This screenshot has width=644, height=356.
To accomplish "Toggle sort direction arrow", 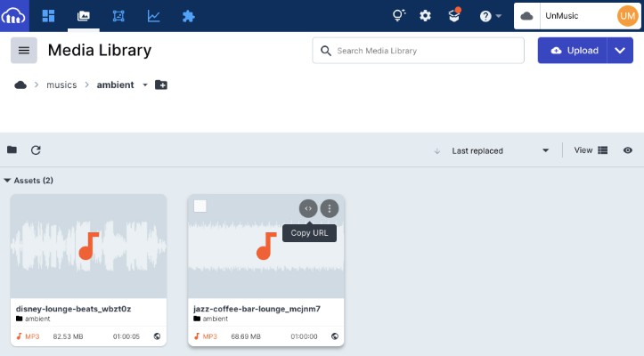I will coord(437,151).
